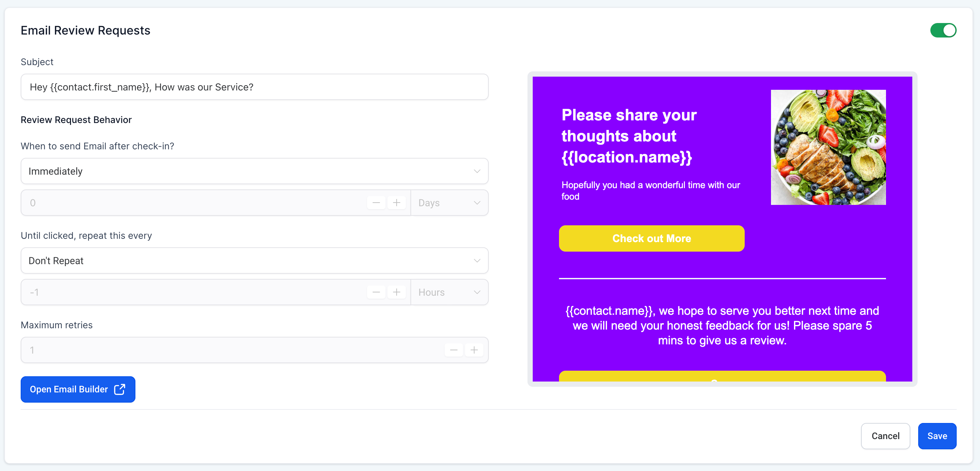Click the Cancel button
This screenshot has width=980, height=471.
click(x=885, y=435)
